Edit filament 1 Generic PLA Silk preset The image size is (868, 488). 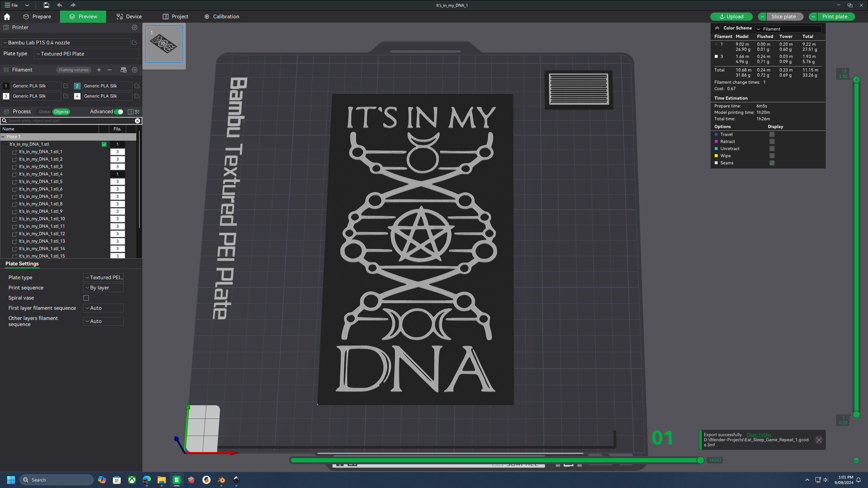click(66, 86)
